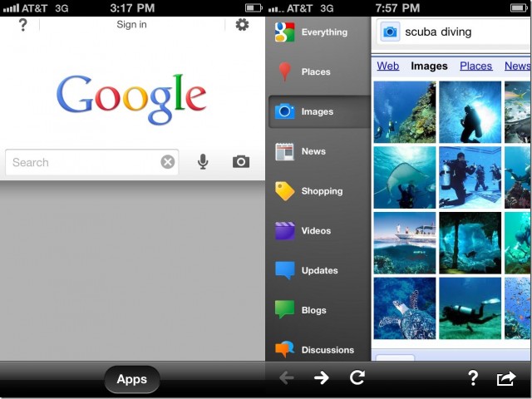The image size is (532, 399).
Task: Click camera icon beside scuba diving query
Action: point(390,32)
